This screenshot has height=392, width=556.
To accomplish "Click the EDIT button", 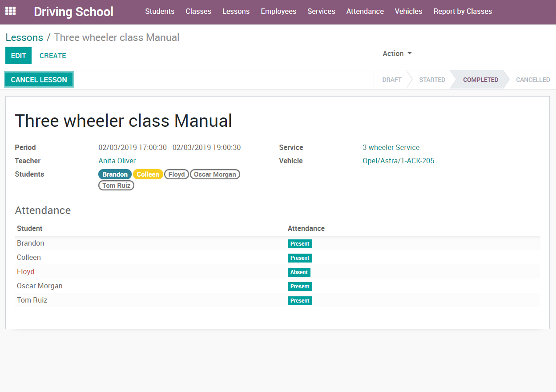I will point(19,56).
